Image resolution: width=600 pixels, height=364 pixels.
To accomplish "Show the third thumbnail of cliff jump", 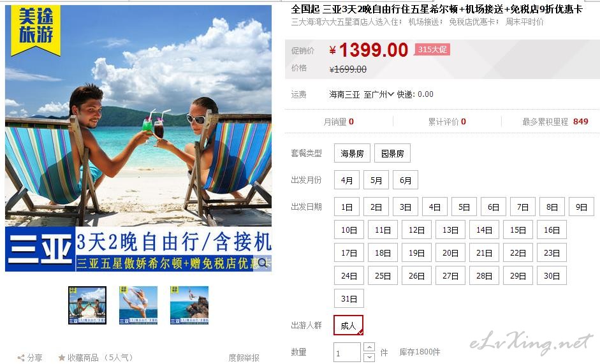I will pyautogui.click(x=189, y=305).
